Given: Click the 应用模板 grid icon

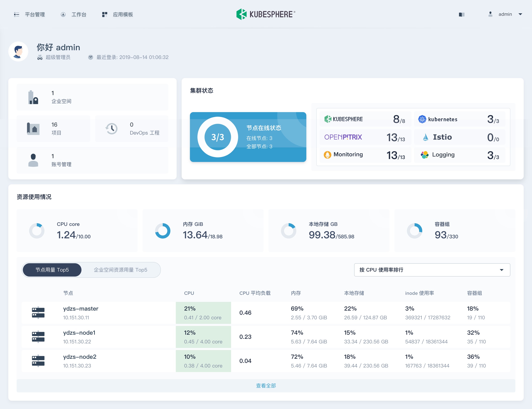Looking at the screenshot, I should coord(105,15).
